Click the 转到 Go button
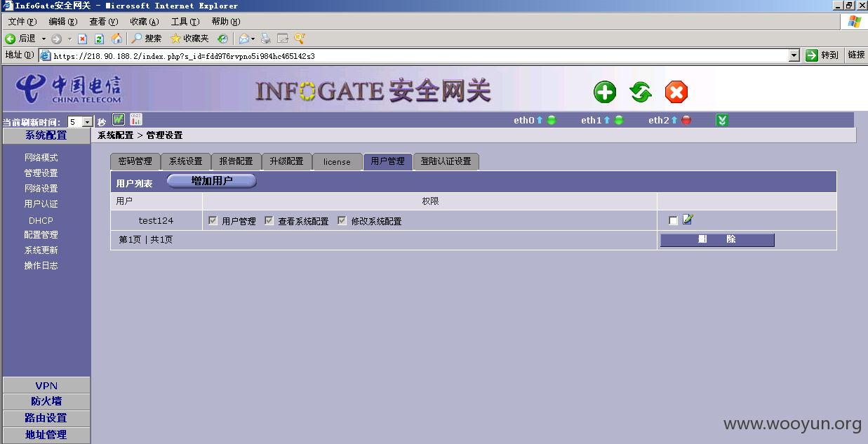The height and width of the screenshot is (444, 868). [x=822, y=55]
